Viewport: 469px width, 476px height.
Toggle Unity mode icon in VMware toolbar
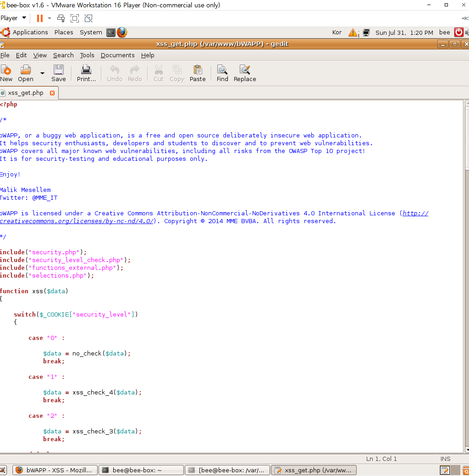pos(88,18)
